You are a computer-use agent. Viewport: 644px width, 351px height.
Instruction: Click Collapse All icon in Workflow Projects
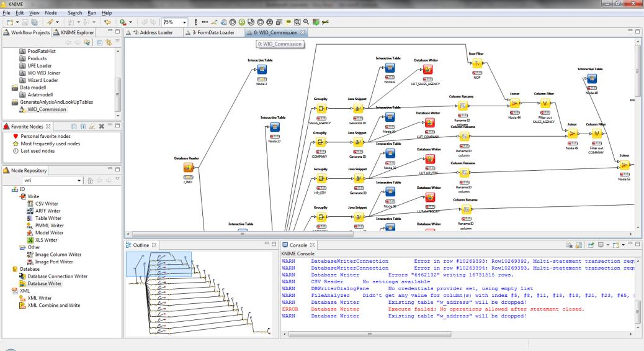pyautogui.click(x=99, y=42)
